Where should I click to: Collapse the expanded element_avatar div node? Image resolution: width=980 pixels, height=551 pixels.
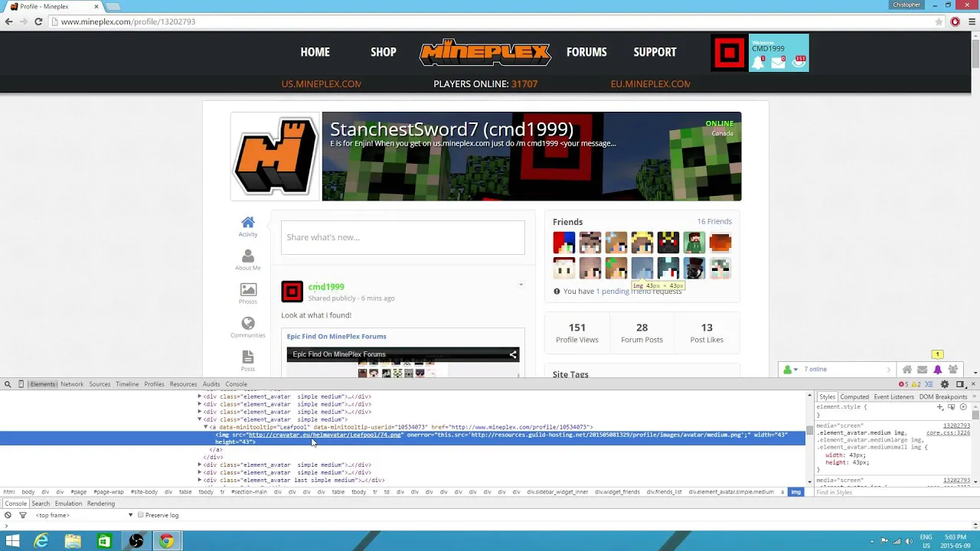tap(200, 419)
